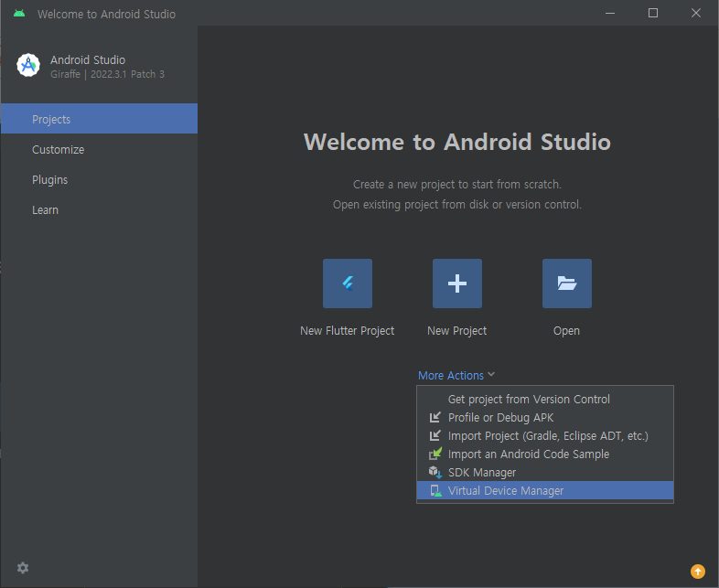Click the More Actions chevron arrow
Image resolution: width=719 pixels, height=588 pixels.
click(491, 374)
